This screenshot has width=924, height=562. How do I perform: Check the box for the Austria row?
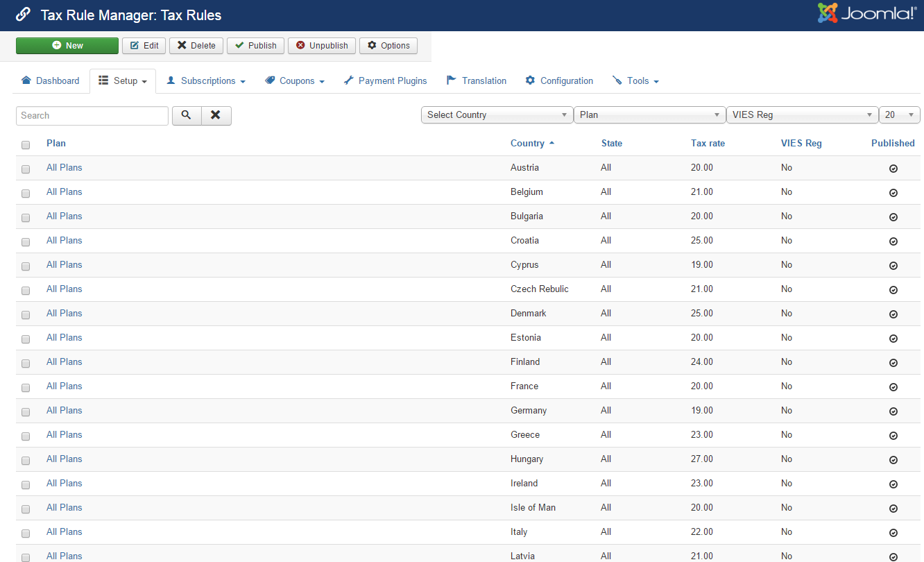click(x=26, y=169)
